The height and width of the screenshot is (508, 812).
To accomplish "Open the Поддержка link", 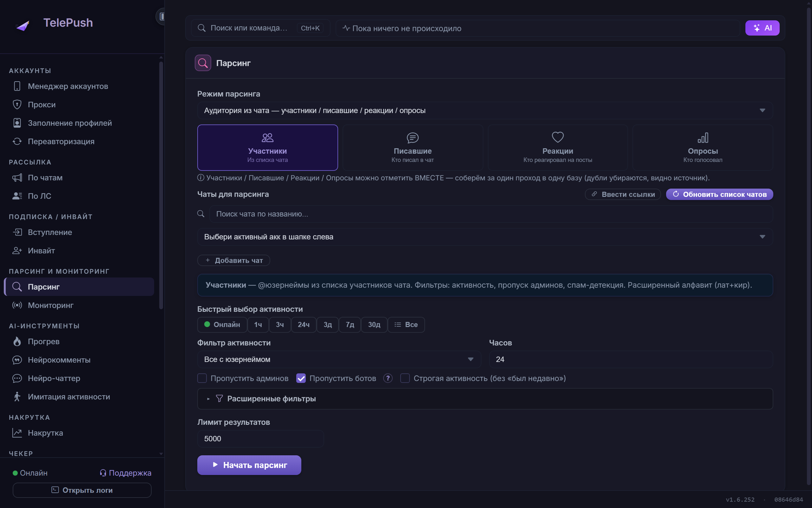I will (126, 473).
